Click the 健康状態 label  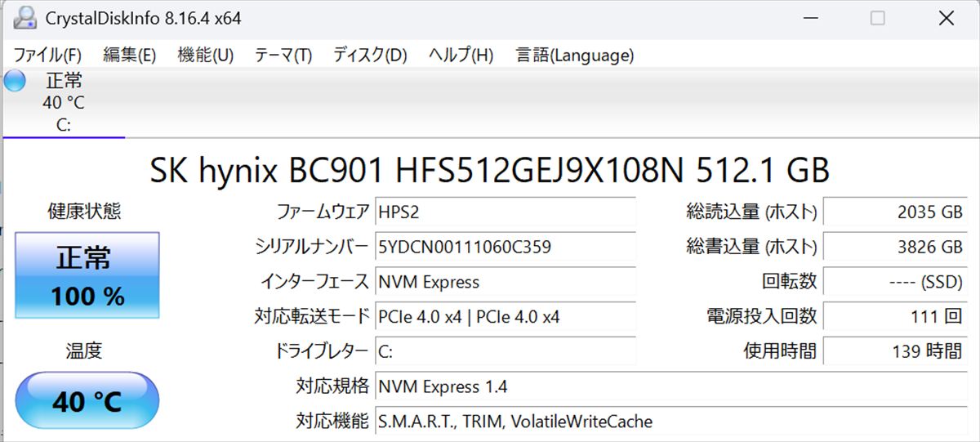coord(84,211)
